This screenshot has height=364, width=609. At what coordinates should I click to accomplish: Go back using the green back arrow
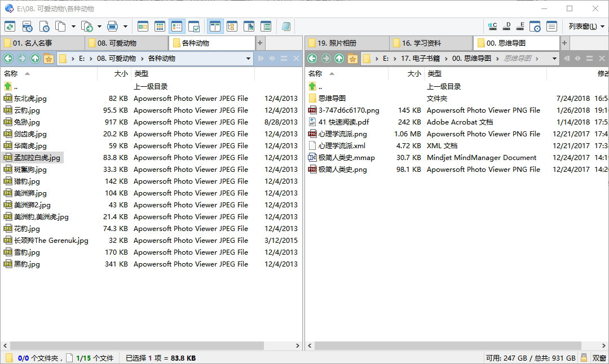9,58
